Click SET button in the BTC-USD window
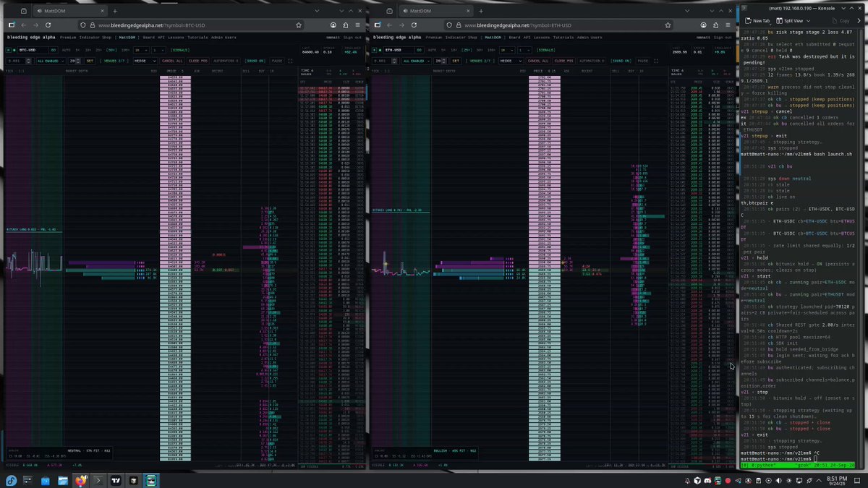The width and height of the screenshot is (868, 488). tap(90, 61)
